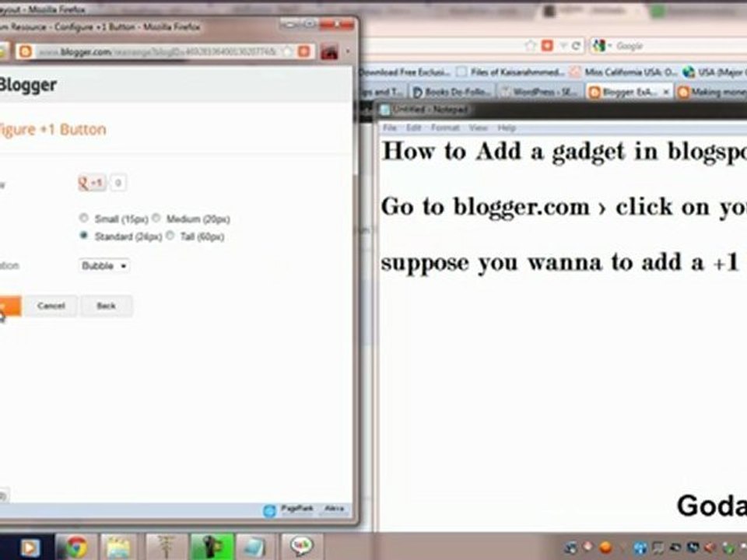This screenshot has width=747, height=560.
Task: Click the Google +1 preview button
Action: point(92,183)
